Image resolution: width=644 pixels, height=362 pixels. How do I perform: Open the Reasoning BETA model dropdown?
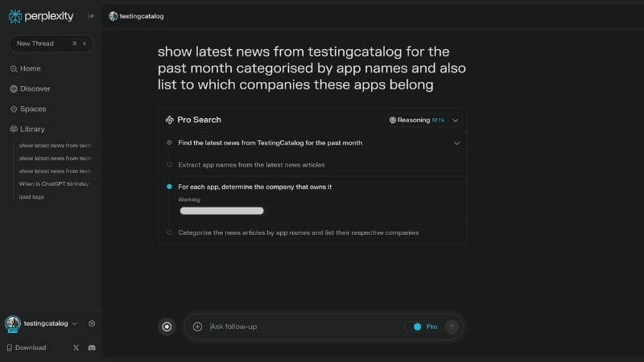tap(424, 120)
